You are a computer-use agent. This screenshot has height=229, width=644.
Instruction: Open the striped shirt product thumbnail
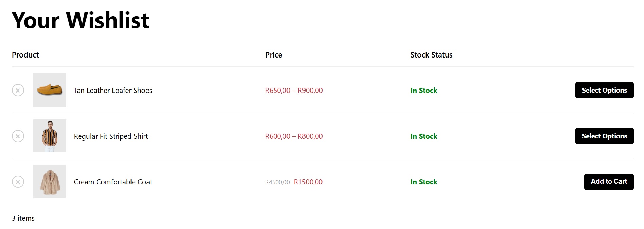(x=50, y=136)
